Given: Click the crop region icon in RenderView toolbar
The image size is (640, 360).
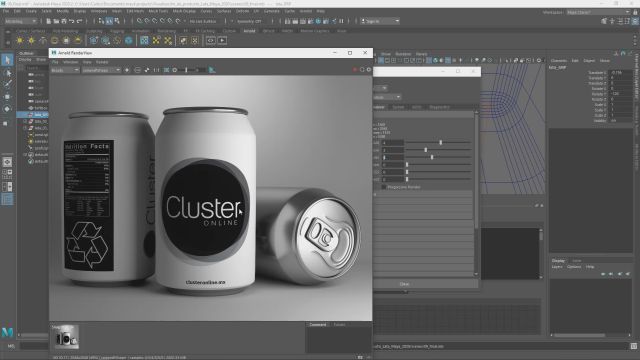Looking at the screenshot, I should click(x=166, y=70).
